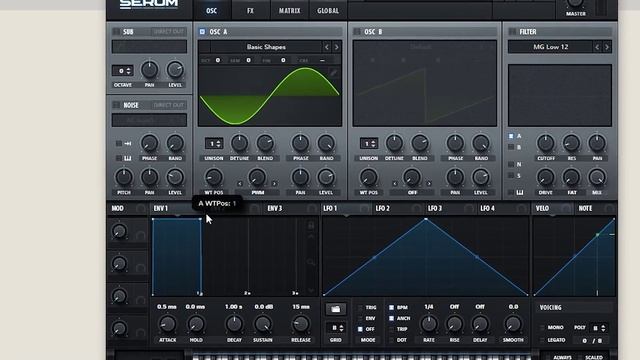Select previous OSC A wavetable
The height and width of the screenshot is (360, 640).
pyautogui.click(x=327, y=47)
